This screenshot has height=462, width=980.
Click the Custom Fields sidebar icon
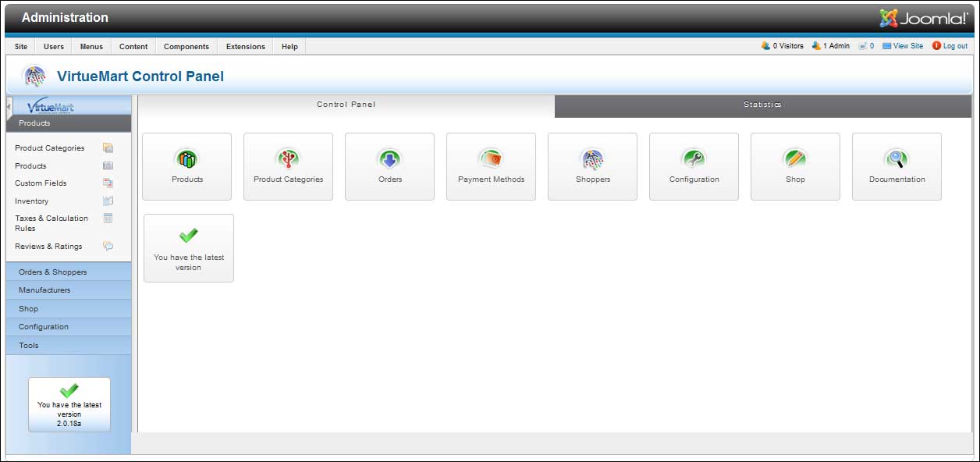pos(108,183)
